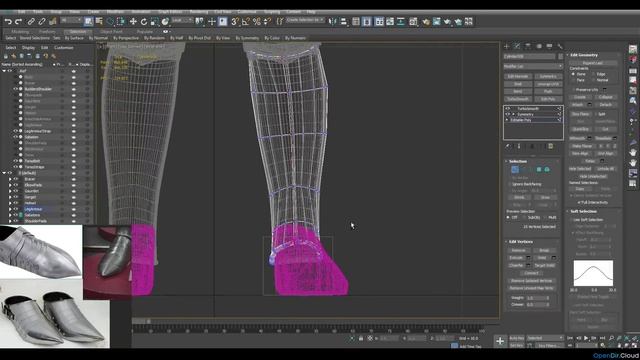Select Vertex sub-object level icon

tap(515, 169)
